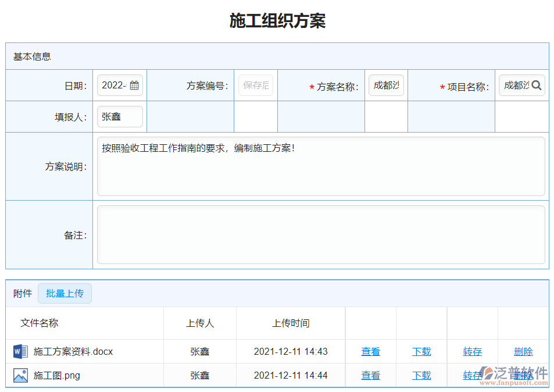Viewport: 554px width, 392px height.
Task: Click 下载 to download 施工图.png
Action: [421, 375]
